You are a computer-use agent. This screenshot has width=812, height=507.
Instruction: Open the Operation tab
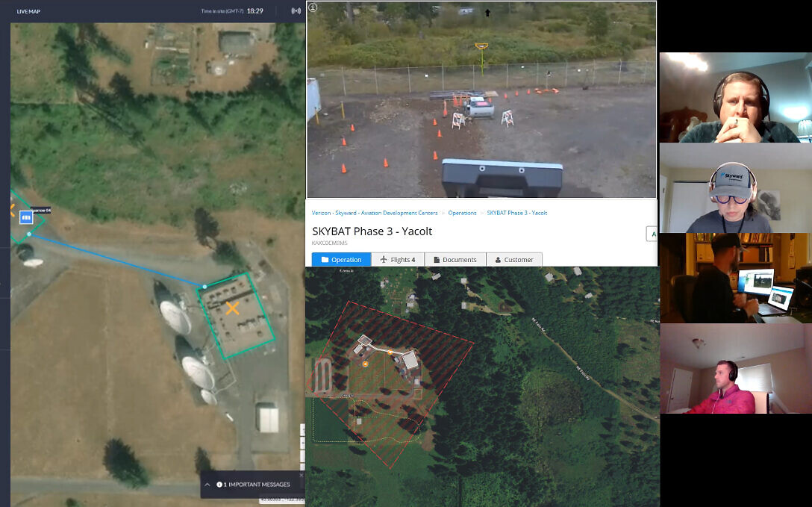341,259
